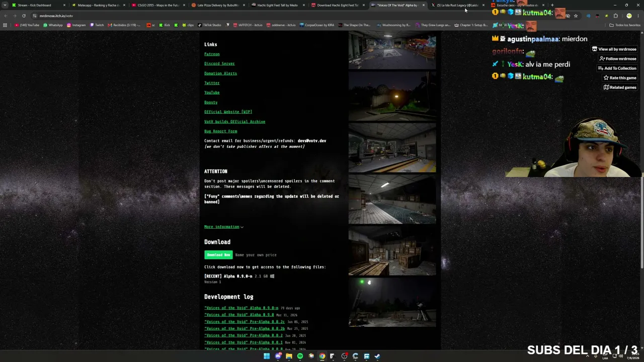Screen dimensions: 644x362
Task: Switch to the La Isla Rust Legacy tab
Action: 457,5
